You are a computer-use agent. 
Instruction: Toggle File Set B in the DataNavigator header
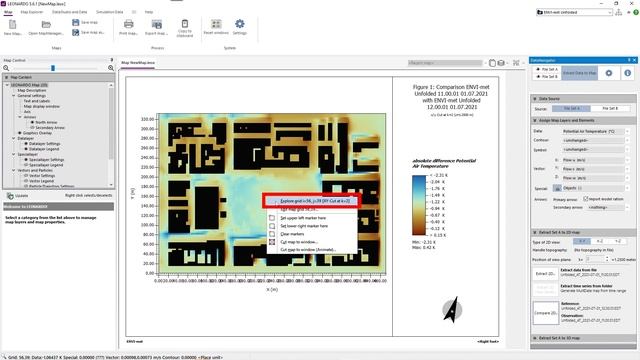coord(547,77)
